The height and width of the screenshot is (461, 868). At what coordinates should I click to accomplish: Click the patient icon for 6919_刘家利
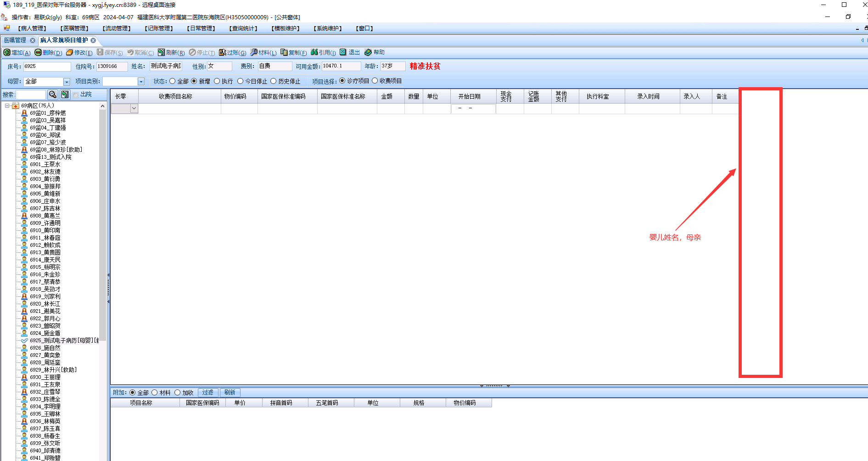click(24, 296)
